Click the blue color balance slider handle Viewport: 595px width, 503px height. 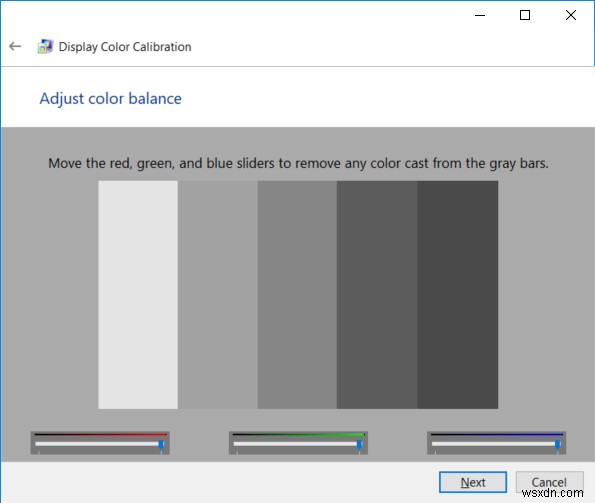coord(557,444)
